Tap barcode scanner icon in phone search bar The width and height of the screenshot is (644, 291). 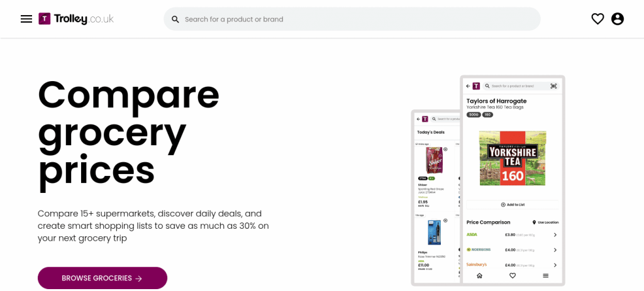[553, 86]
